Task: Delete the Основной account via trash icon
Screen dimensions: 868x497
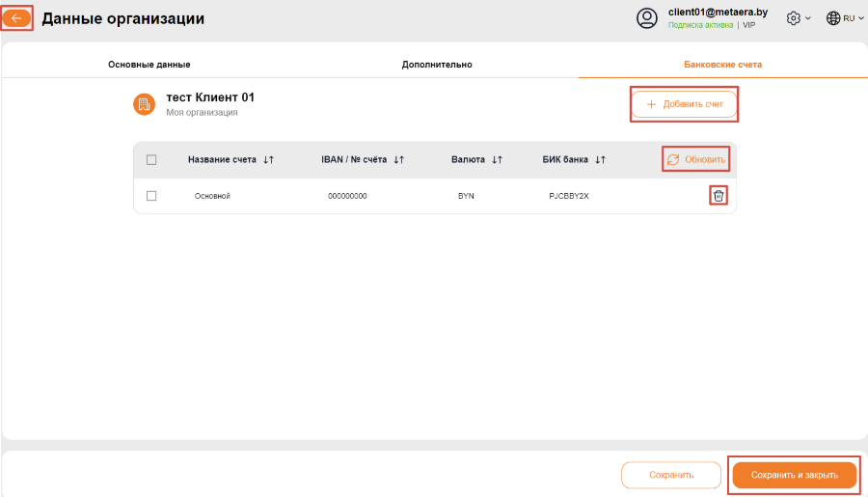Action: click(x=718, y=196)
